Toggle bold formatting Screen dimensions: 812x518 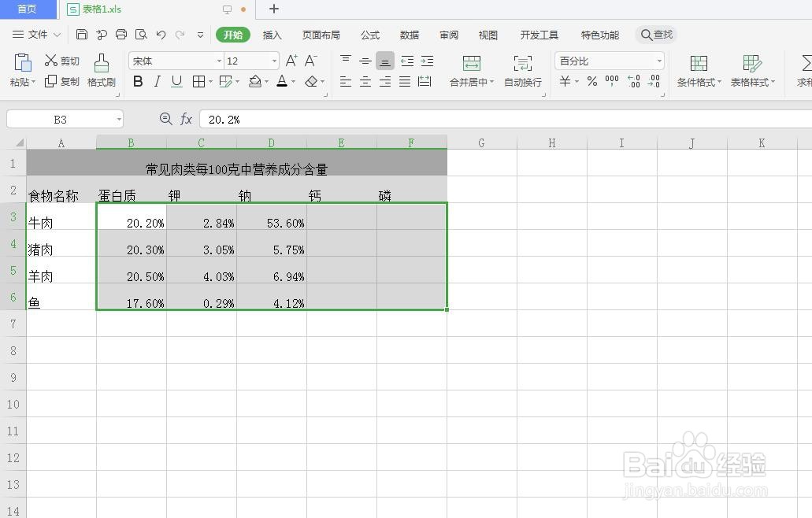pos(138,81)
